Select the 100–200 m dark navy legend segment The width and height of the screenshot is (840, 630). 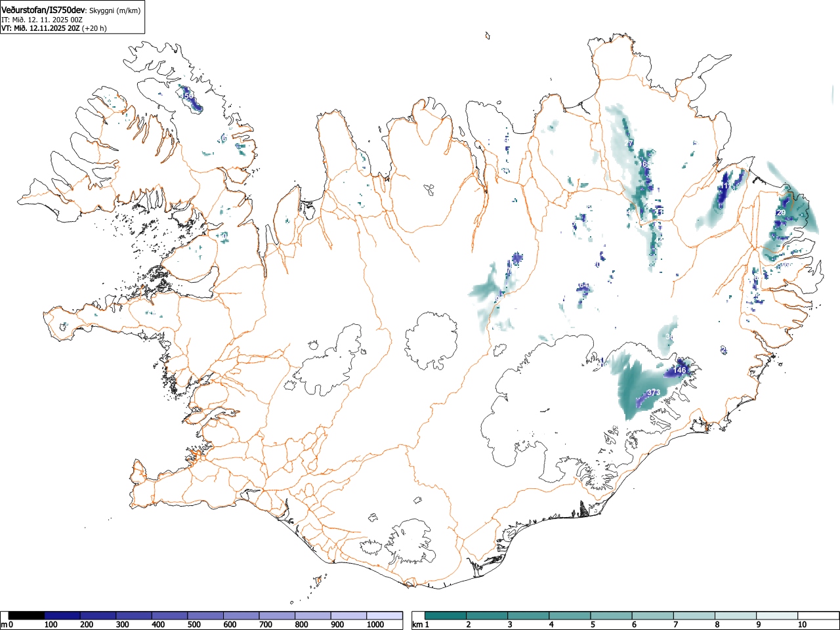62,616
